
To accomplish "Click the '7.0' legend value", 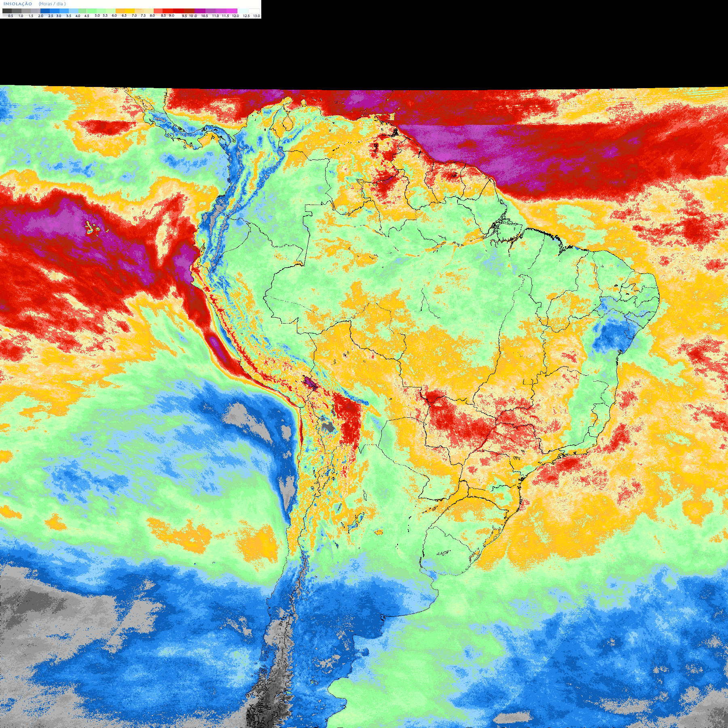I will click(x=134, y=15).
